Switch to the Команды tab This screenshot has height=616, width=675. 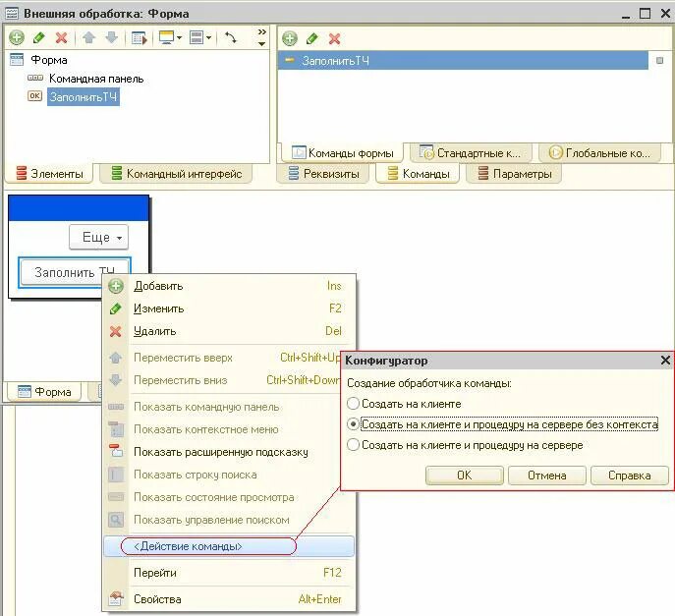(419, 174)
